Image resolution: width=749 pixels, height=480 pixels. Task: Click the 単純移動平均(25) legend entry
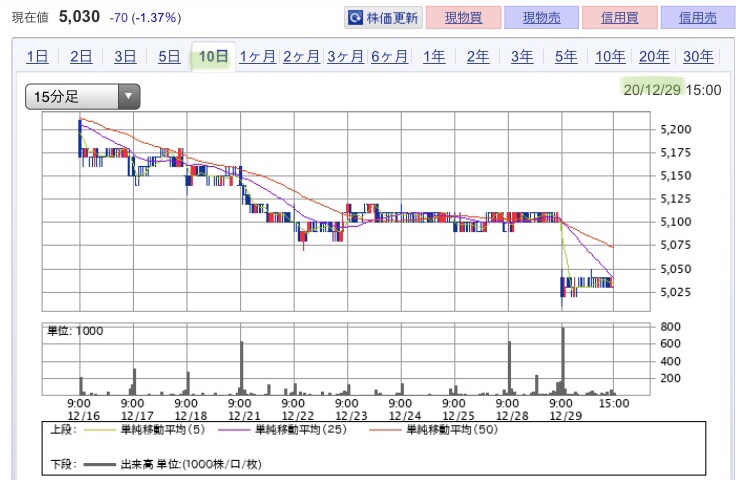(x=282, y=429)
